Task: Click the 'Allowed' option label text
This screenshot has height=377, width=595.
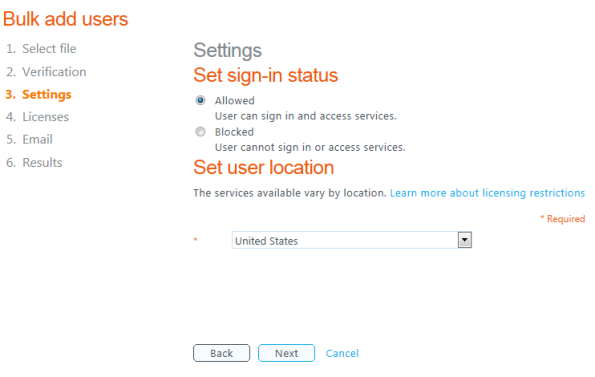Action: pyautogui.click(x=235, y=101)
